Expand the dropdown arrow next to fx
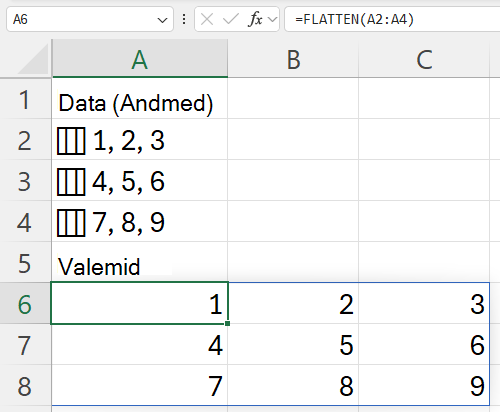Viewport: 500px width, 412px height. [272, 19]
